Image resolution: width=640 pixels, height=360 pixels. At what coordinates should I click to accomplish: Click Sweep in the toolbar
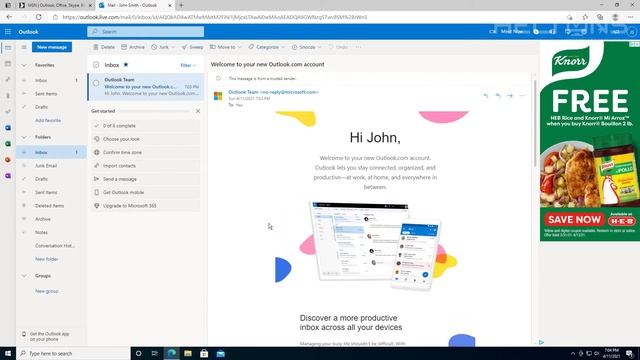pos(192,47)
